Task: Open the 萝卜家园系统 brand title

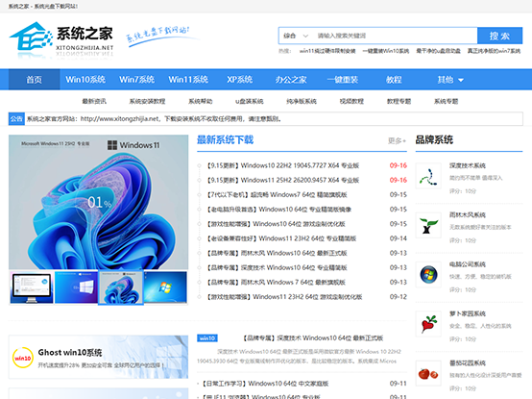Action: coord(468,313)
